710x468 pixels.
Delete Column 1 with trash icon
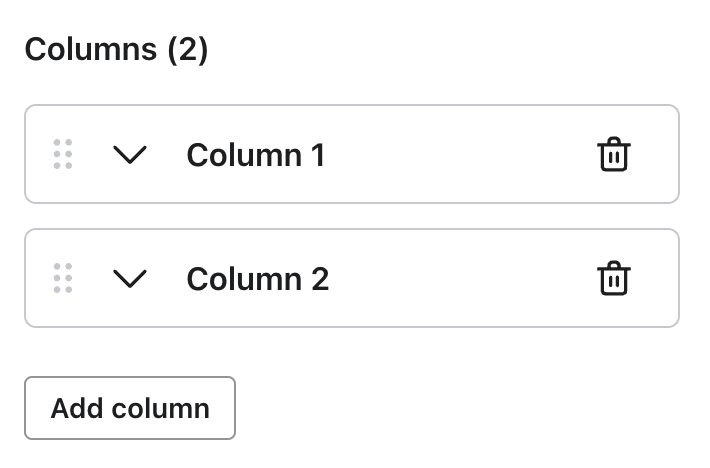coord(613,155)
